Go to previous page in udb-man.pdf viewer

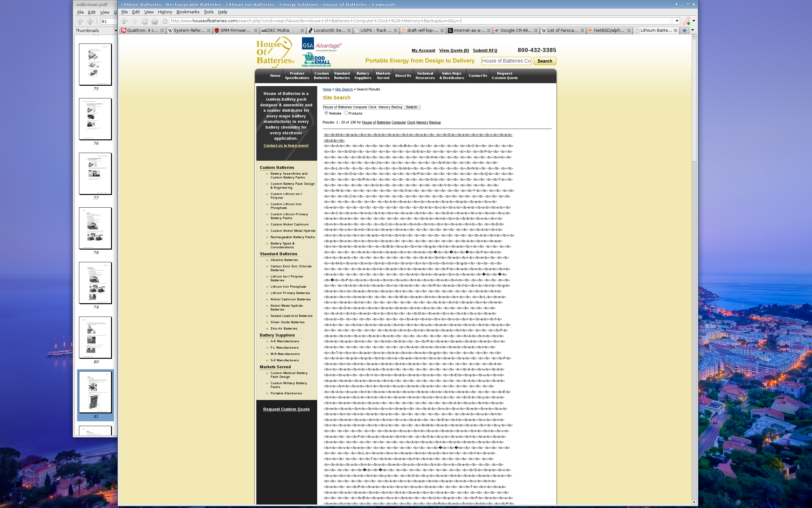click(80, 21)
